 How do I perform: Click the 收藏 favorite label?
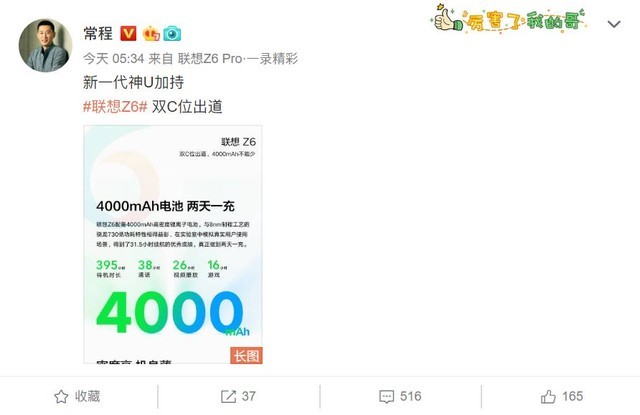point(87,396)
